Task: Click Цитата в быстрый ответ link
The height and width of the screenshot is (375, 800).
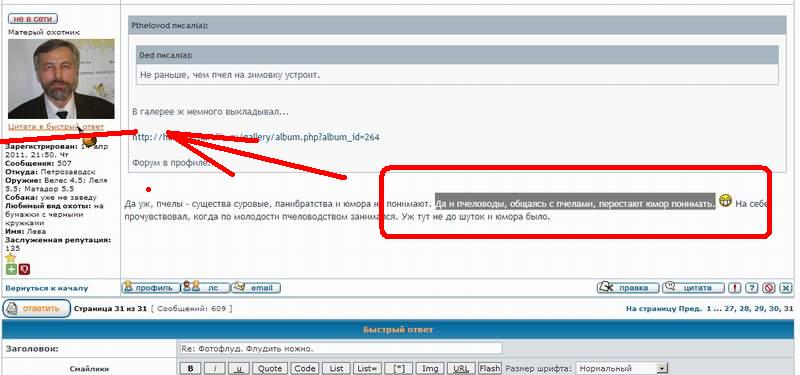Action: [56, 127]
